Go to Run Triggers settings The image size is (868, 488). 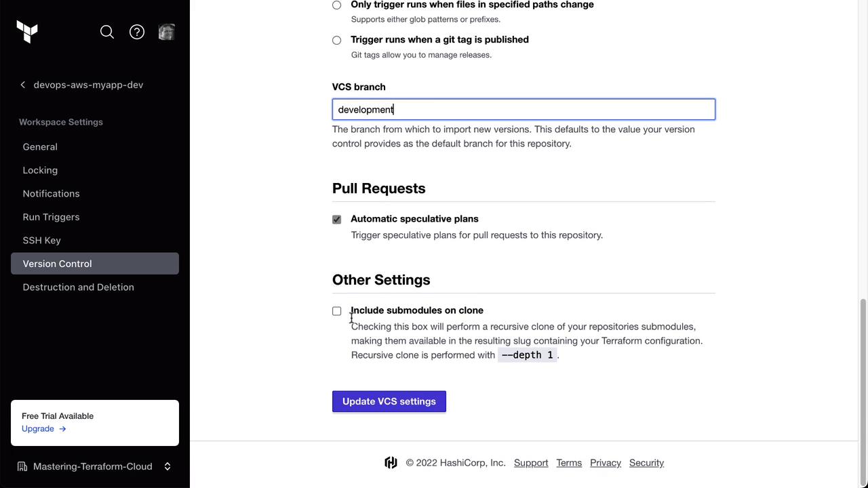pyautogui.click(x=51, y=217)
